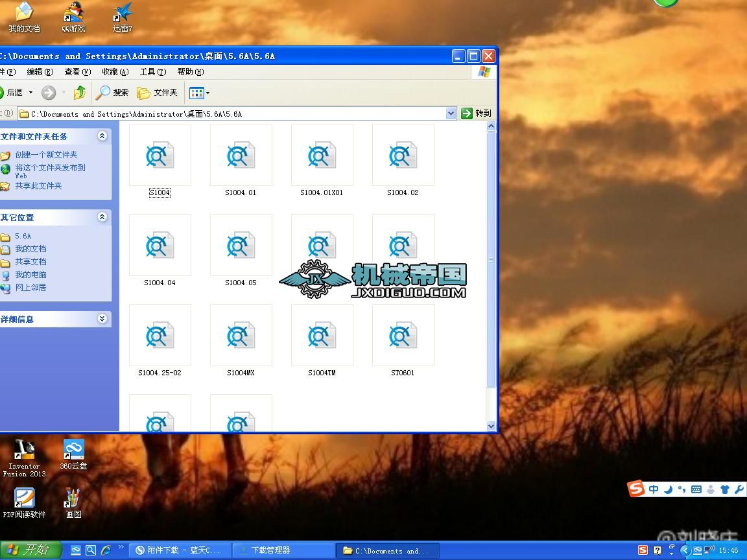Open the 帮助(H) menu
747x560 pixels.
point(191,72)
